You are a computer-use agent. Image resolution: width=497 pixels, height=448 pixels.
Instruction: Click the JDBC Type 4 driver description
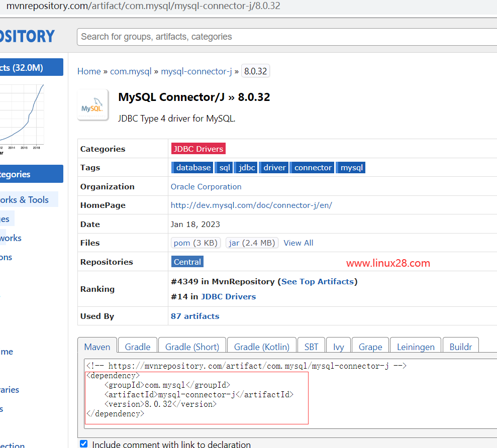pos(177,119)
